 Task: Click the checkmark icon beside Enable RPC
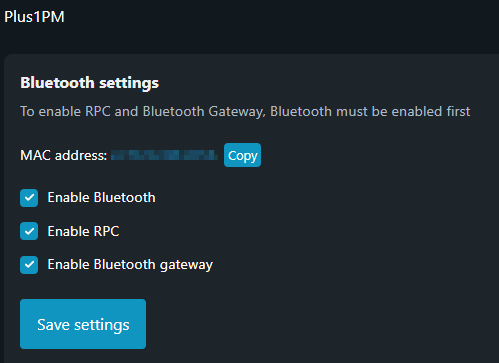29,231
